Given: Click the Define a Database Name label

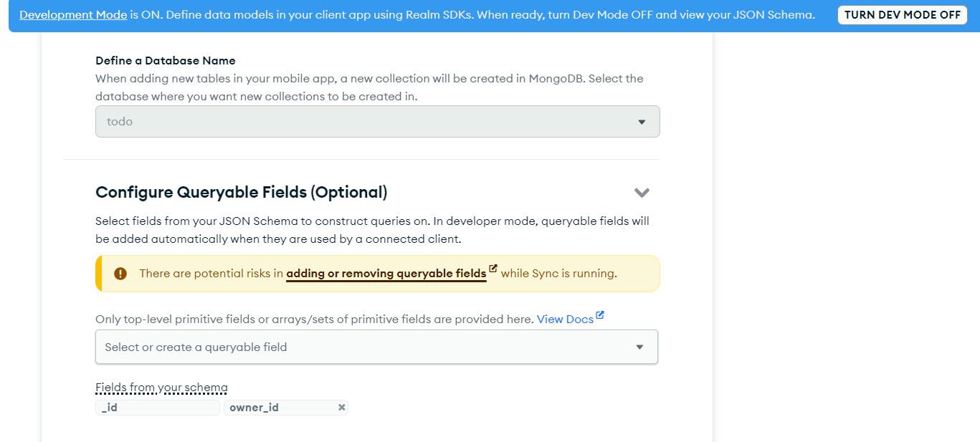Looking at the screenshot, I should click(x=165, y=61).
